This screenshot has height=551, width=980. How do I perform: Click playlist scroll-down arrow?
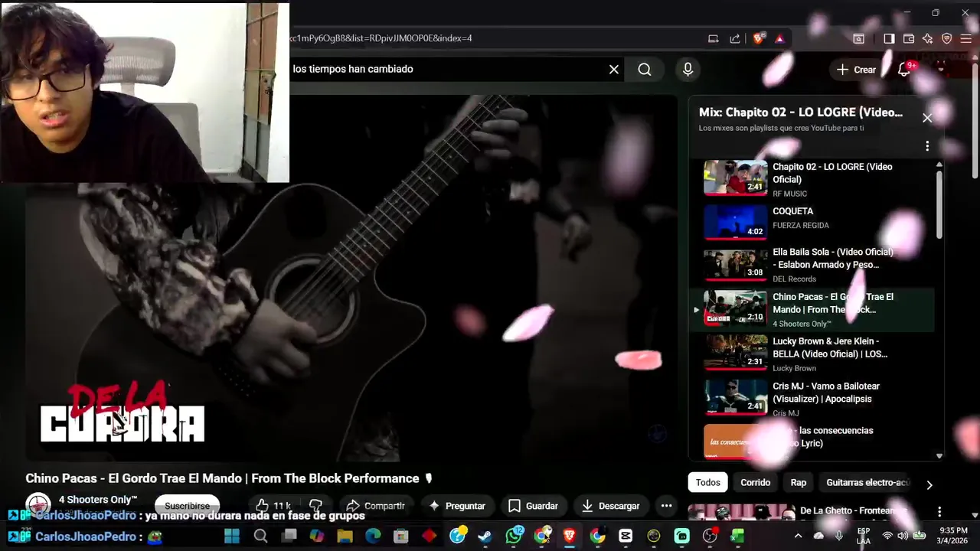pos(939,455)
